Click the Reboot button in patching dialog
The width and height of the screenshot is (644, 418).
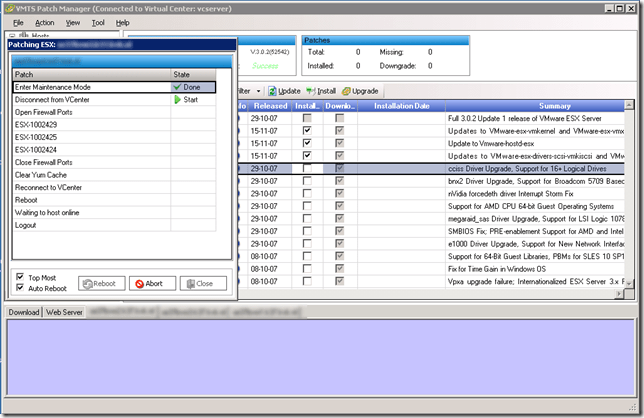101,283
